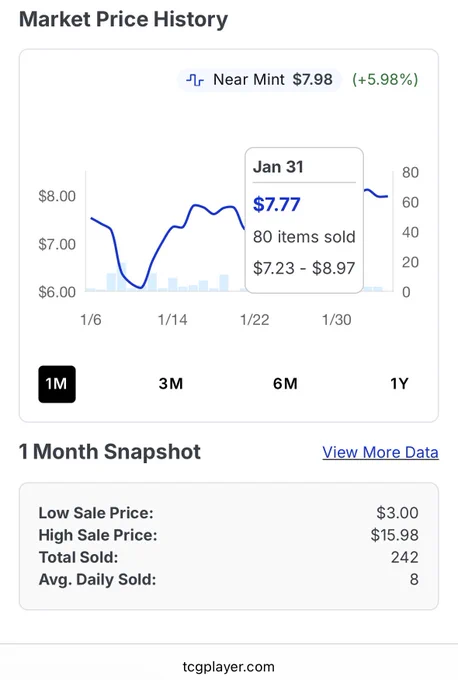Click the tallest light-blue volume bar near 1/9
The image size is (458, 680).
click(121, 277)
